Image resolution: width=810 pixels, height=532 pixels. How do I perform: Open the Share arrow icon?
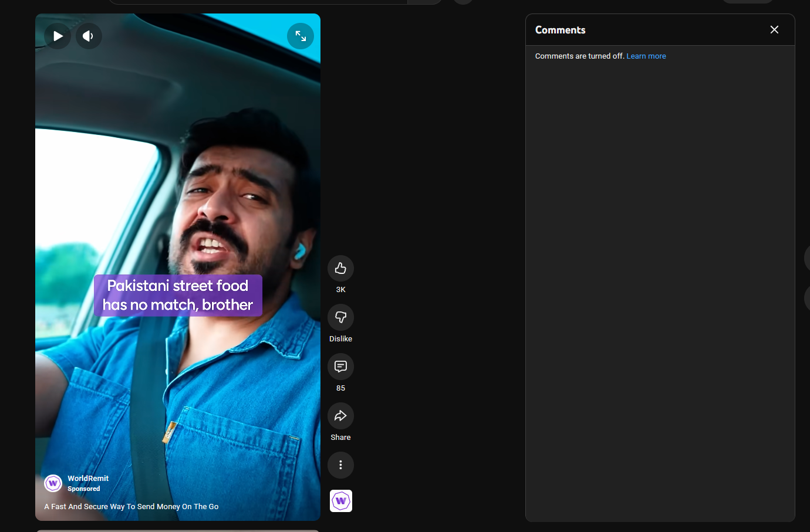(340, 416)
